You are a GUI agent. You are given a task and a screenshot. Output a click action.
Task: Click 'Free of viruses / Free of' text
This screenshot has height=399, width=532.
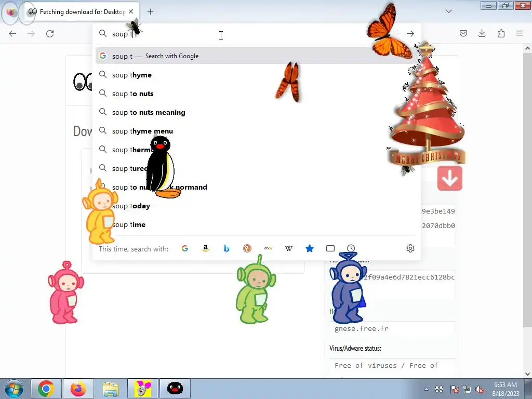[387, 365]
